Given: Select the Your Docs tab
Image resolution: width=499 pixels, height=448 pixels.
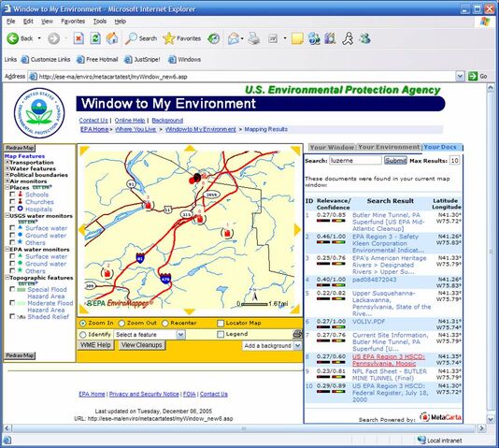Looking at the screenshot, I should click(442, 147).
